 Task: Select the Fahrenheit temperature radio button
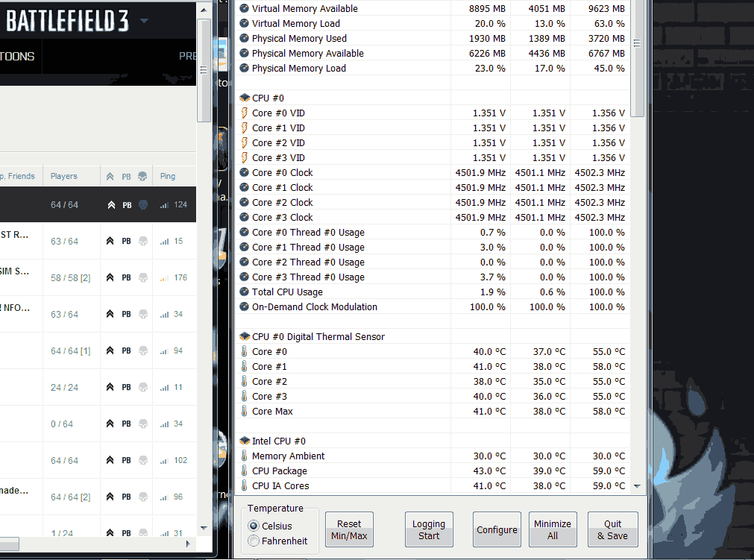tap(254, 541)
